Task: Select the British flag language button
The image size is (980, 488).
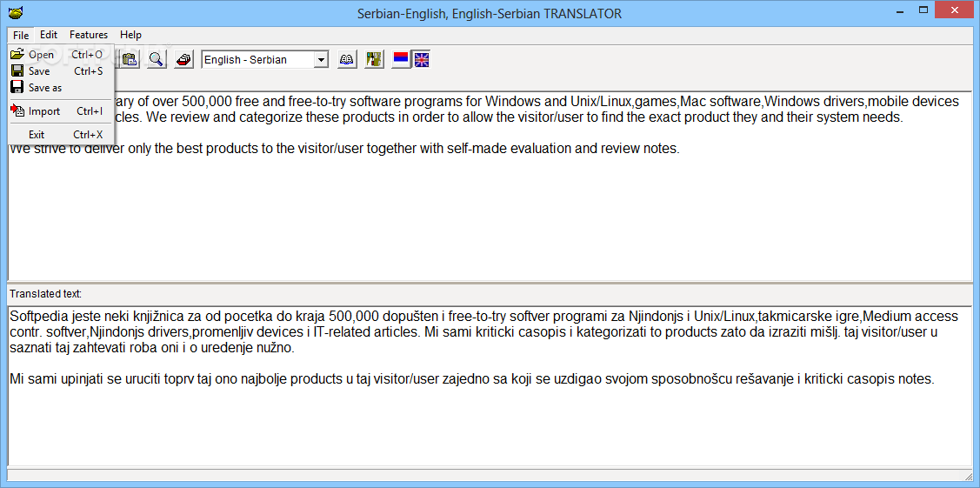Action: tap(422, 59)
